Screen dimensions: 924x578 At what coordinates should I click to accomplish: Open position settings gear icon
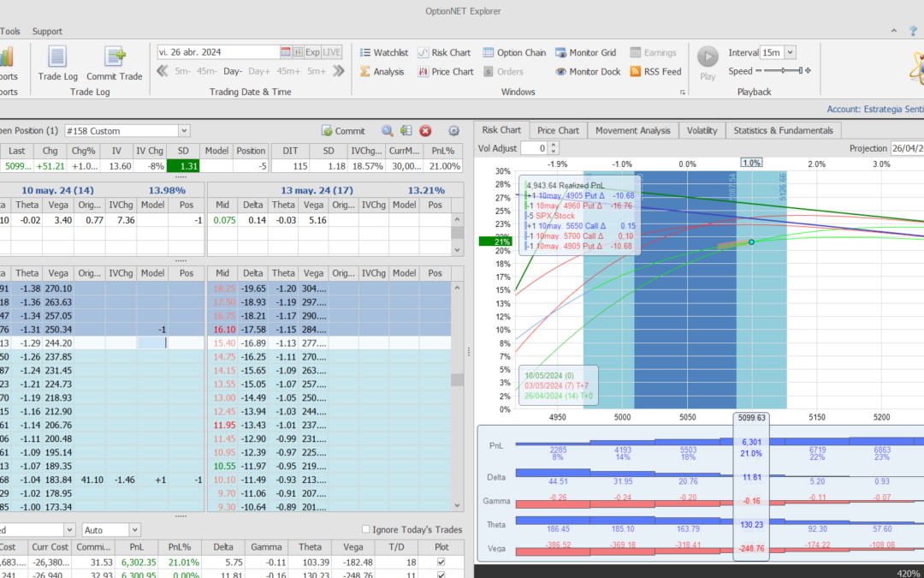point(454,131)
